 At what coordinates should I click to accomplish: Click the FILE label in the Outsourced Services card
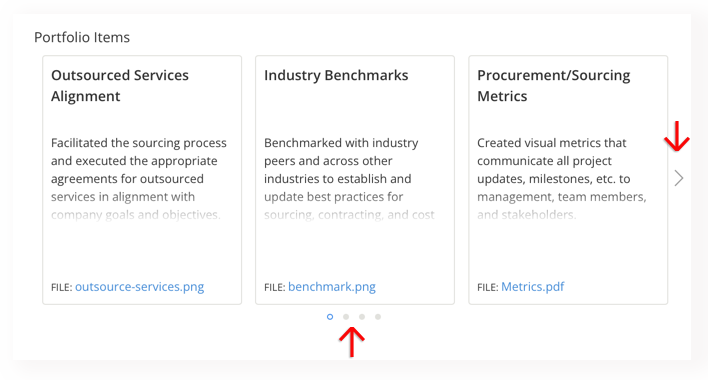point(61,287)
